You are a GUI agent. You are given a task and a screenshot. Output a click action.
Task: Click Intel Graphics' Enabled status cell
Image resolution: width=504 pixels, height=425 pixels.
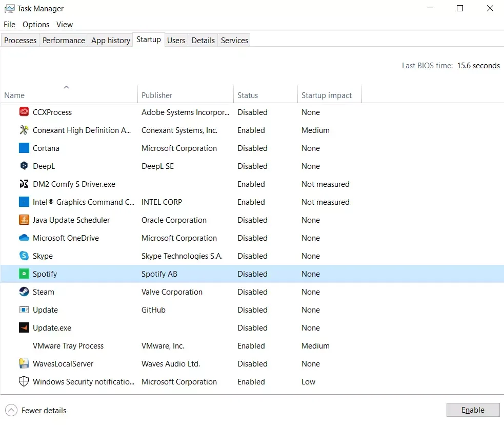[x=251, y=202]
